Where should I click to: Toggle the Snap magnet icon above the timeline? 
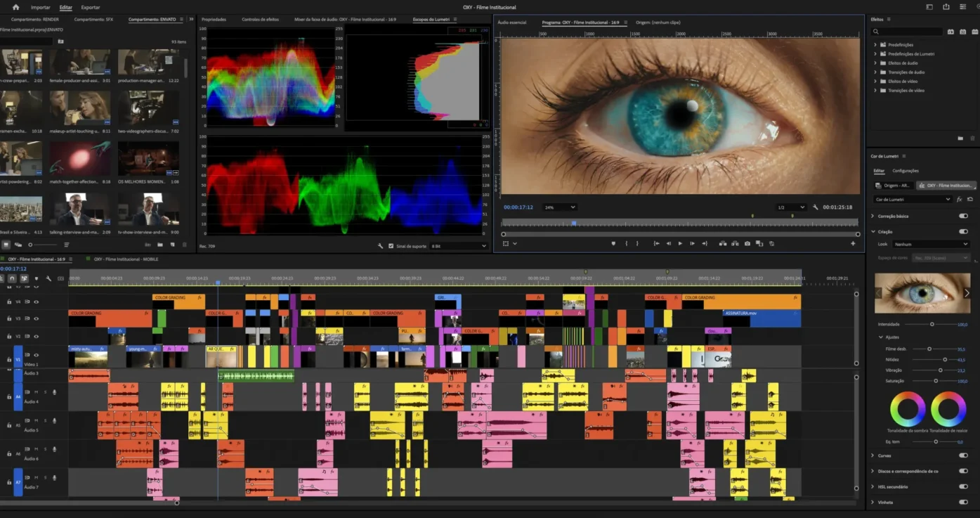tap(12, 278)
